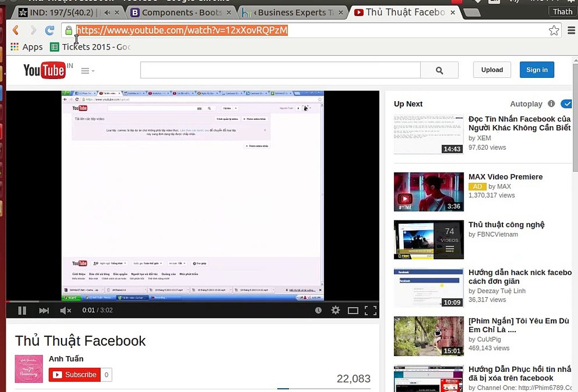This screenshot has height=392, width=578.
Task: Open the FBNCVietnam channel link
Action: tap(497, 234)
